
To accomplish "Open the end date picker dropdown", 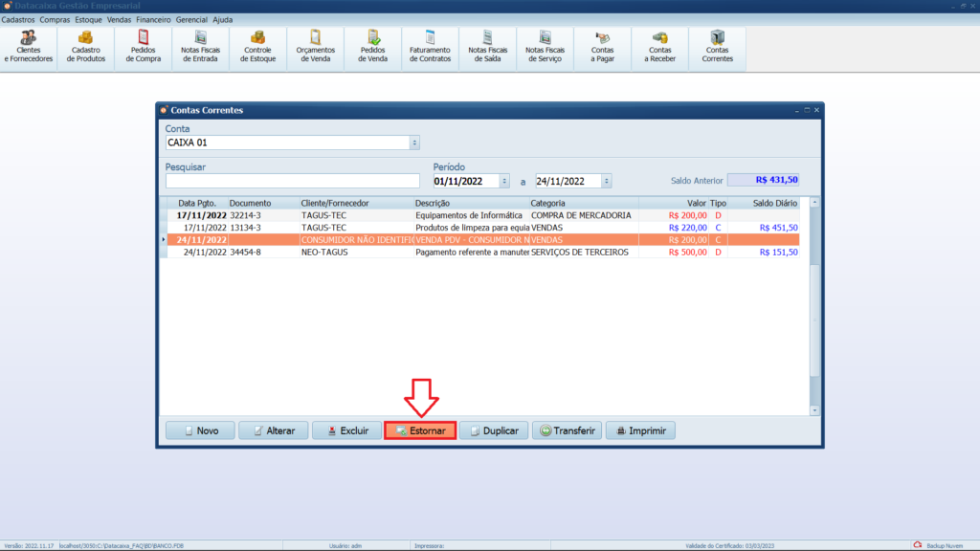I will (x=607, y=181).
